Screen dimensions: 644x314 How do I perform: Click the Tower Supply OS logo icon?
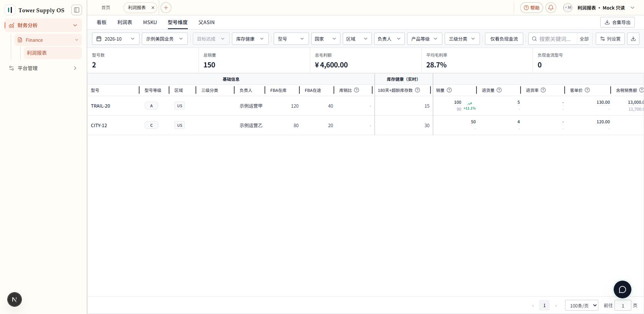coord(10,10)
